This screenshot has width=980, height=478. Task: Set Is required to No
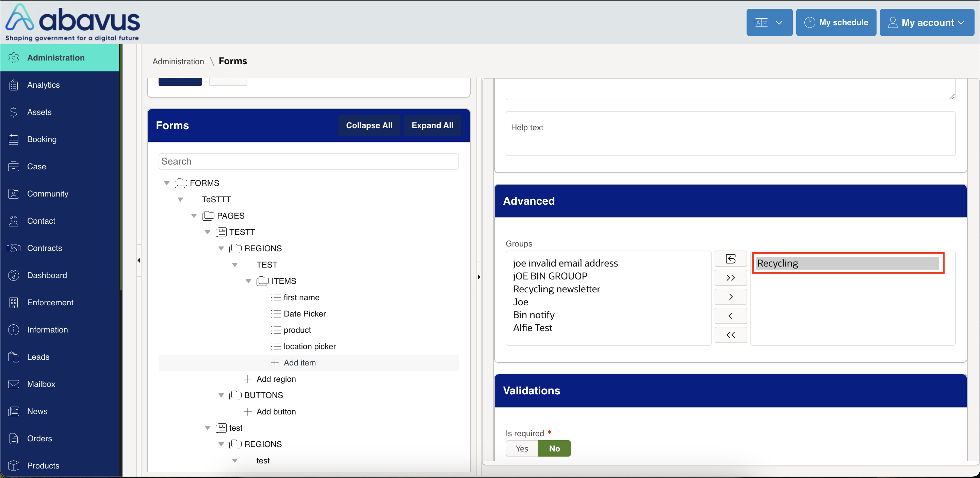click(554, 448)
